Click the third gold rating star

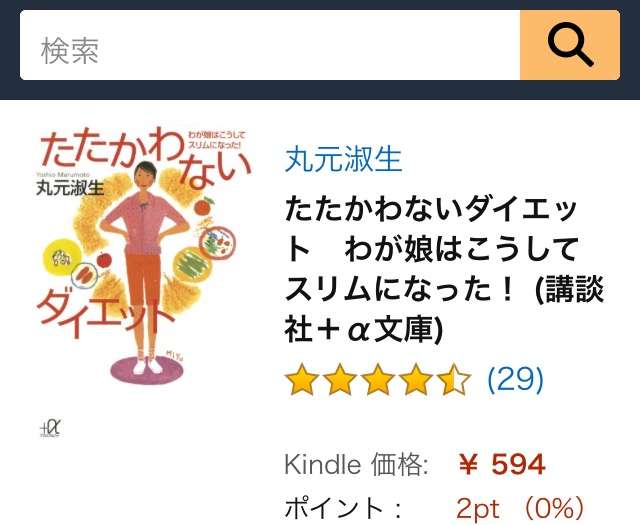coord(378,380)
